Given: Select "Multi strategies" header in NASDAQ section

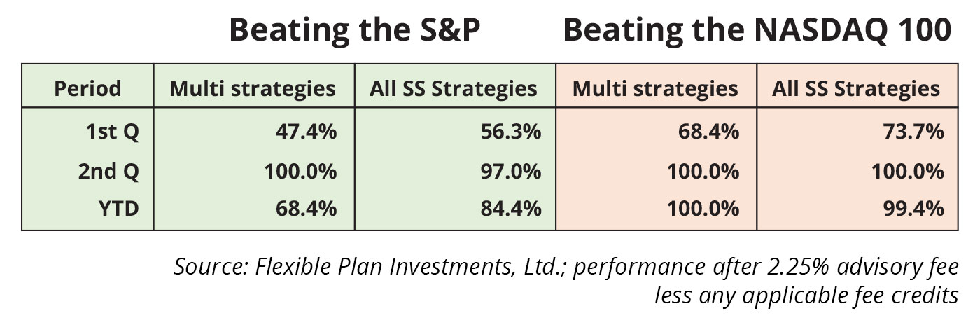Looking at the screenshot, I should (655, 89).
